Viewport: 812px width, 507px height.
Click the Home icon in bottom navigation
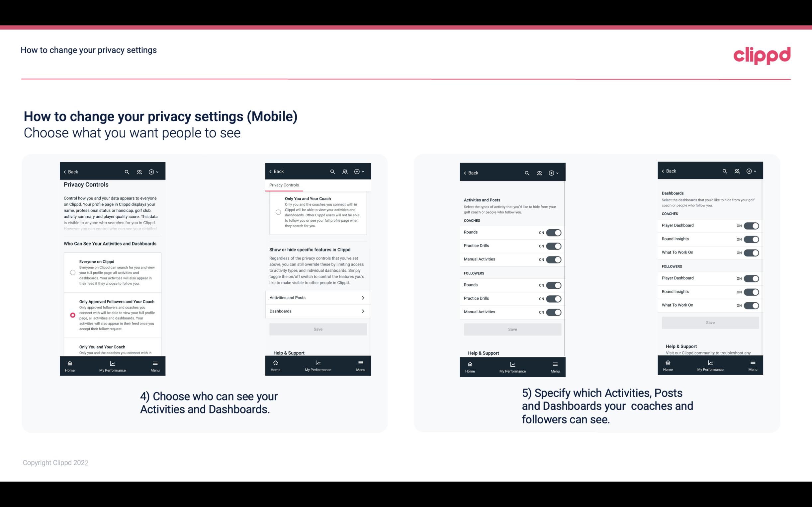tap(69, 363)
